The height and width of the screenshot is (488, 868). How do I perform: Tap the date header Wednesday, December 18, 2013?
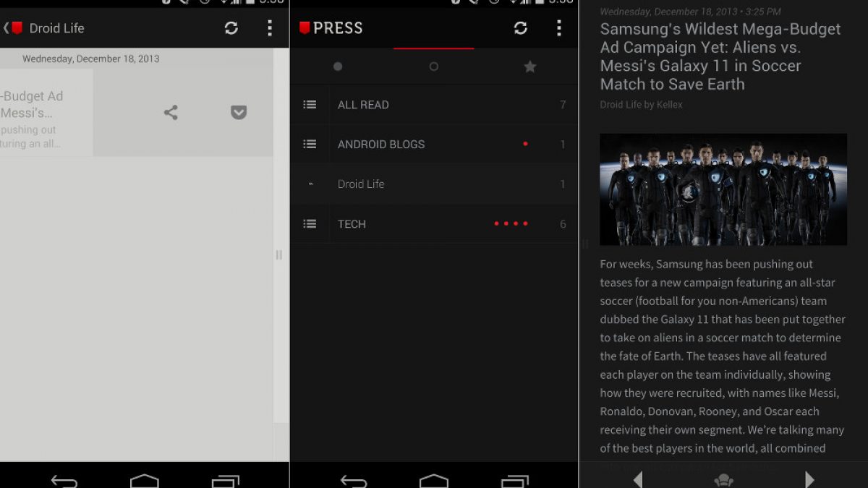[91, 59]
